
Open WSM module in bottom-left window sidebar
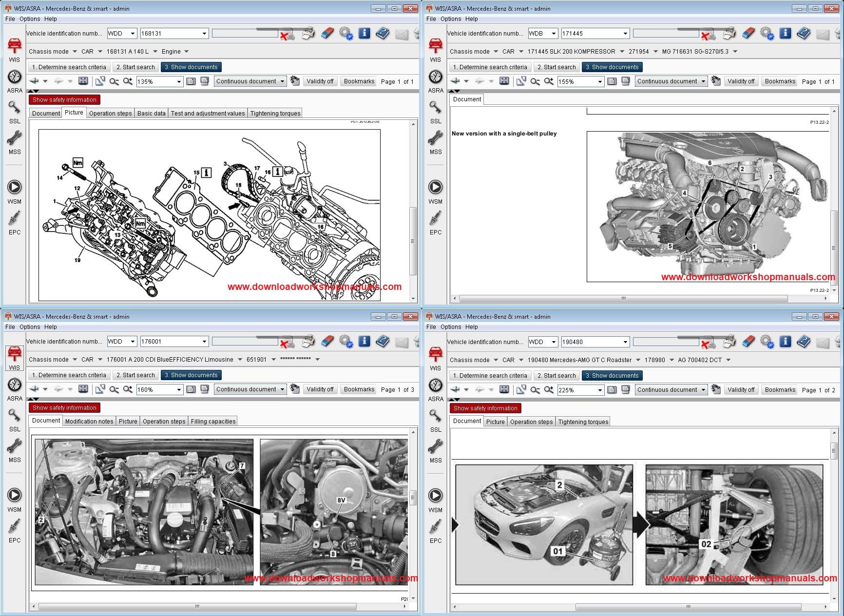[15, 500]
